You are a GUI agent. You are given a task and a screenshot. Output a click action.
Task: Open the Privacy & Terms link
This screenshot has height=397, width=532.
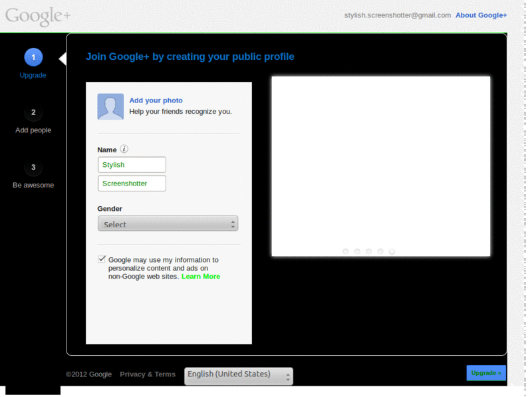[x=148, y=374]
